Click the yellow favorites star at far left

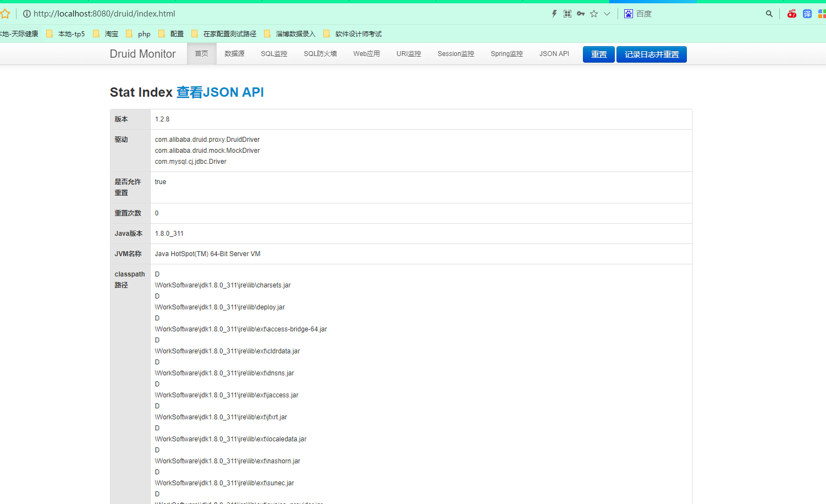[5, 14]
